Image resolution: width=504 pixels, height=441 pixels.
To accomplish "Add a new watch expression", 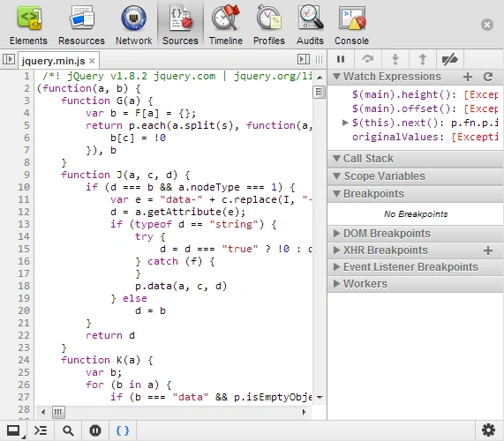I will [x=468, y=77].
